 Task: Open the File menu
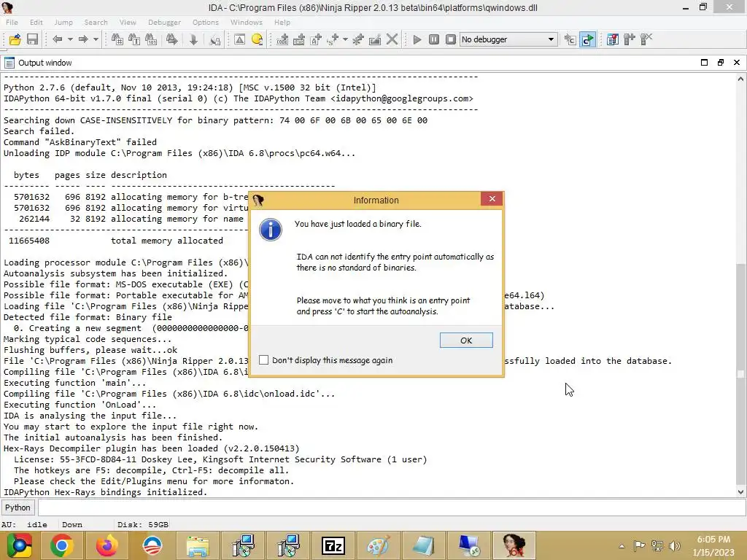pyautogui.click(x=12, y=23)
